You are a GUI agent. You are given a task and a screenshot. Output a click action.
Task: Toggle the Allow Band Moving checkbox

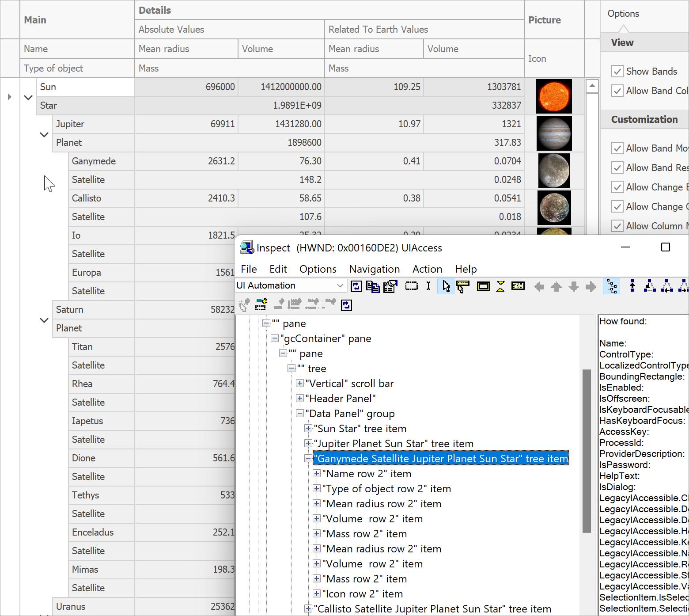[x=617, y=148]
